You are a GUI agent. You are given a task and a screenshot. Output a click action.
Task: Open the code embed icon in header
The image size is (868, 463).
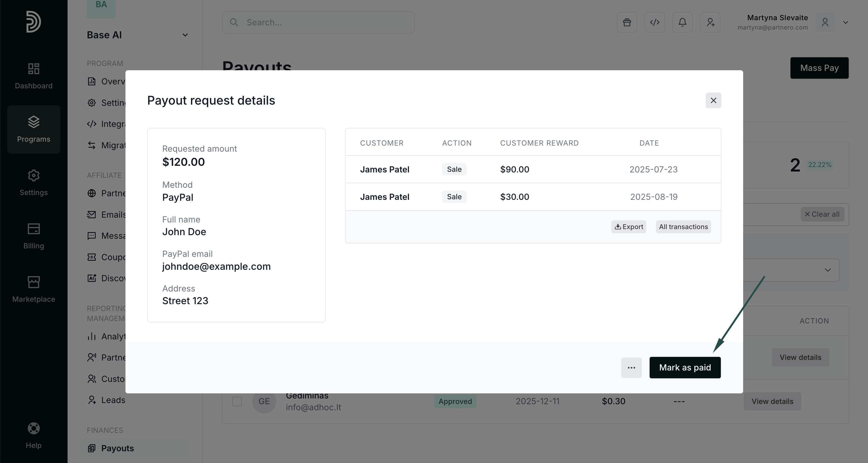pos(654,22)
